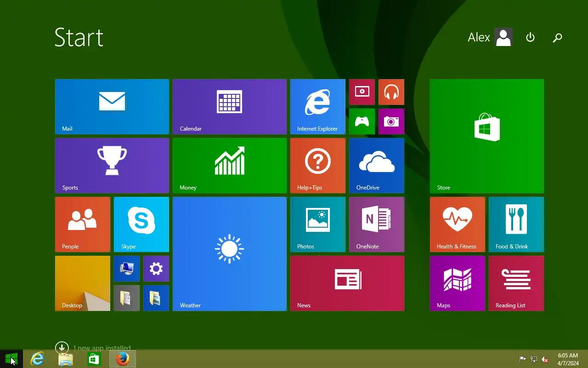Open the Music headphones tile
Viewport: 588px width, 368px height.
click(x=391, y=92)
